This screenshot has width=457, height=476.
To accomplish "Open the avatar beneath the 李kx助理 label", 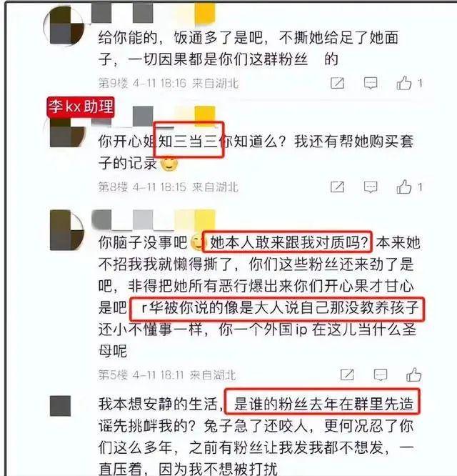I will coord(67,133).
